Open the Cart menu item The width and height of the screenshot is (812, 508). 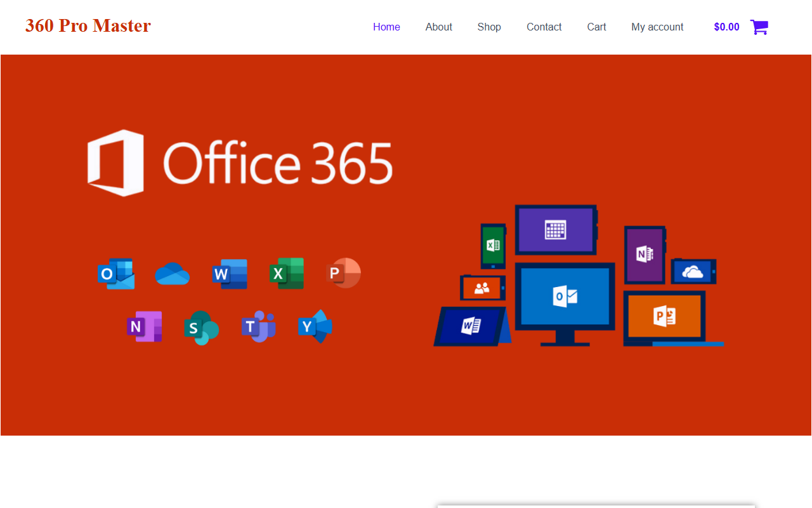tap(596, 27)
